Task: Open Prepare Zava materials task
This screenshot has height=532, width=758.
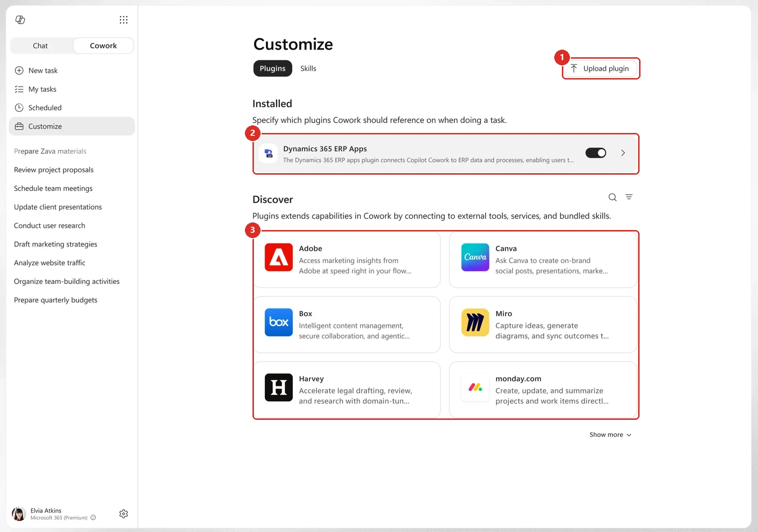Action: tap(50, 151)
